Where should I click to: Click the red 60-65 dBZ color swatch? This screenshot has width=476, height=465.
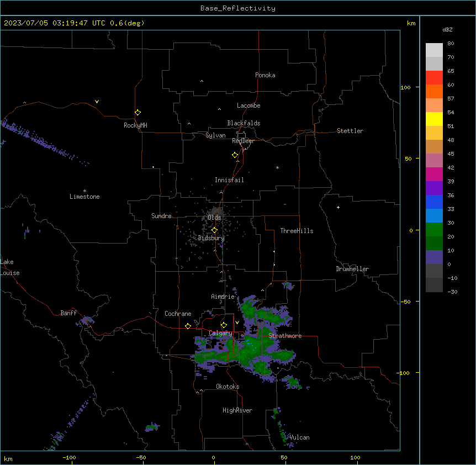(x=434, y=78)
